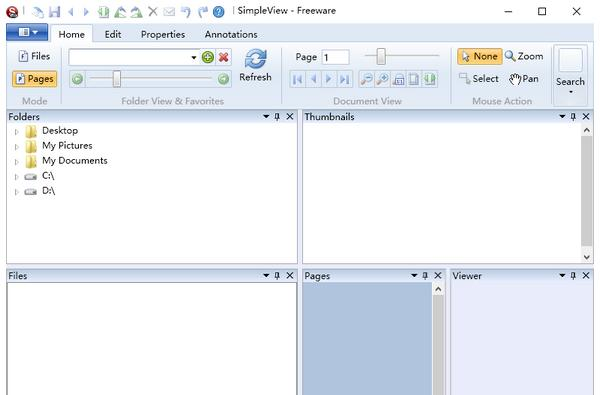Click the left green arrow beside folder slider
The height and width of the screenshot is (395, 600).
[77, 79]
